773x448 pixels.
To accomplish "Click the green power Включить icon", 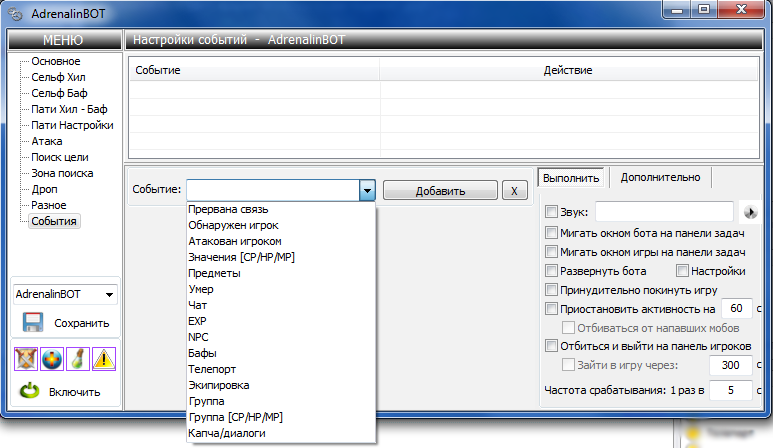I will 30,391.
